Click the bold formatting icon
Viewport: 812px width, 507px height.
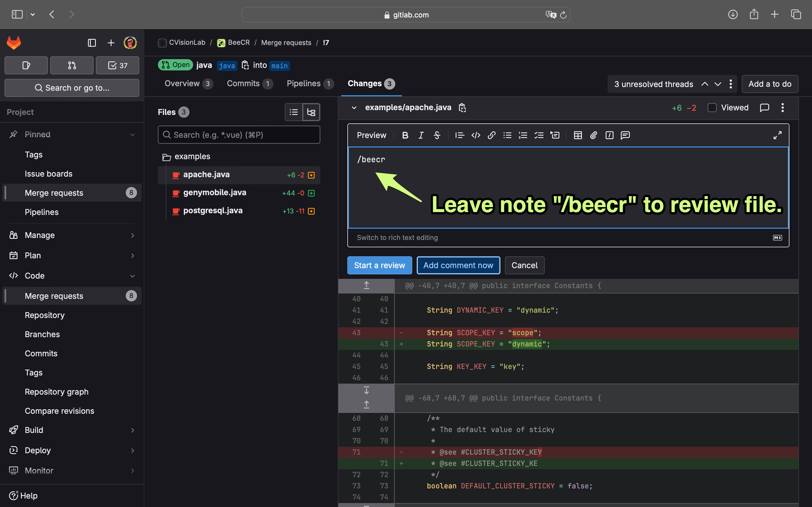(405, 135)
